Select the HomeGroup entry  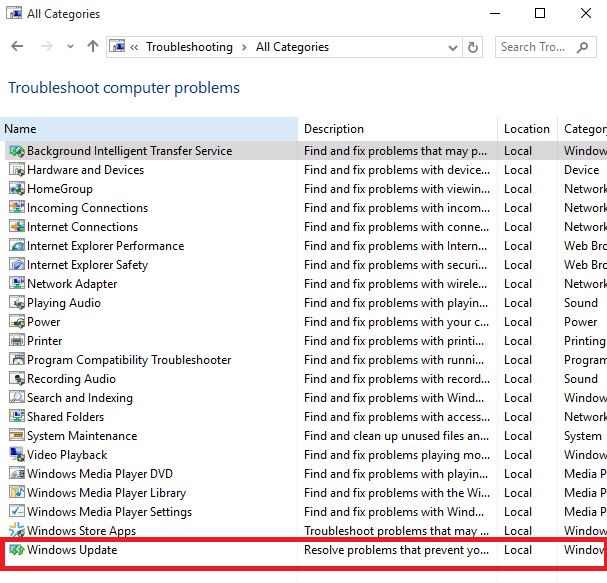tap(60, 189)
